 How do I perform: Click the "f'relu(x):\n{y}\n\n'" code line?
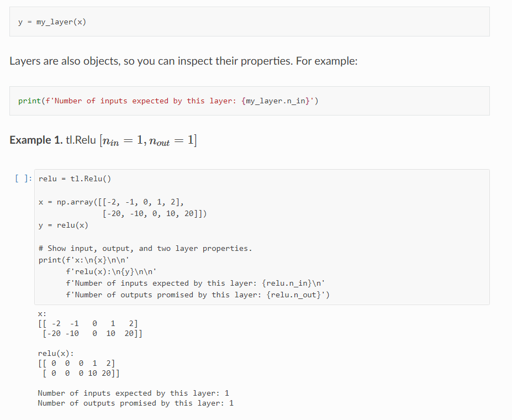[111, 272]
